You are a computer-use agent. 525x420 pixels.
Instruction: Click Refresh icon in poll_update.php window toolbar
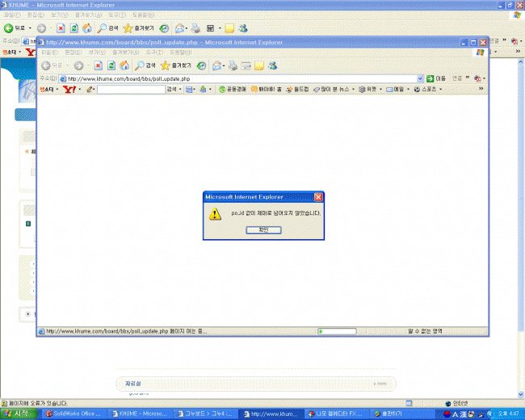111,65
